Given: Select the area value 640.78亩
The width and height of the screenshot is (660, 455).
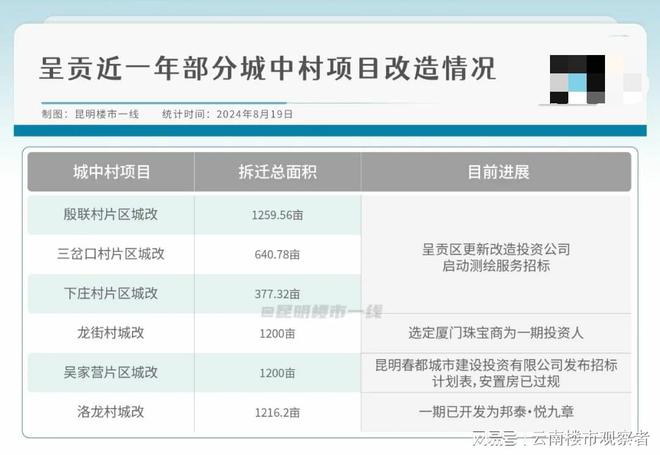Looking at the screenshot, I should point(277,254).
